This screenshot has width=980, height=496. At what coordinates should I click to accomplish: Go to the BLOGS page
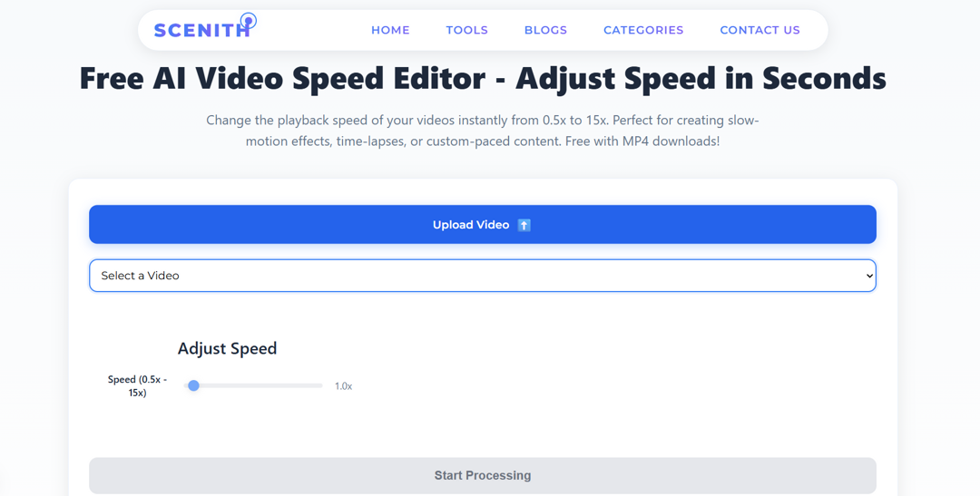(545, 30)
